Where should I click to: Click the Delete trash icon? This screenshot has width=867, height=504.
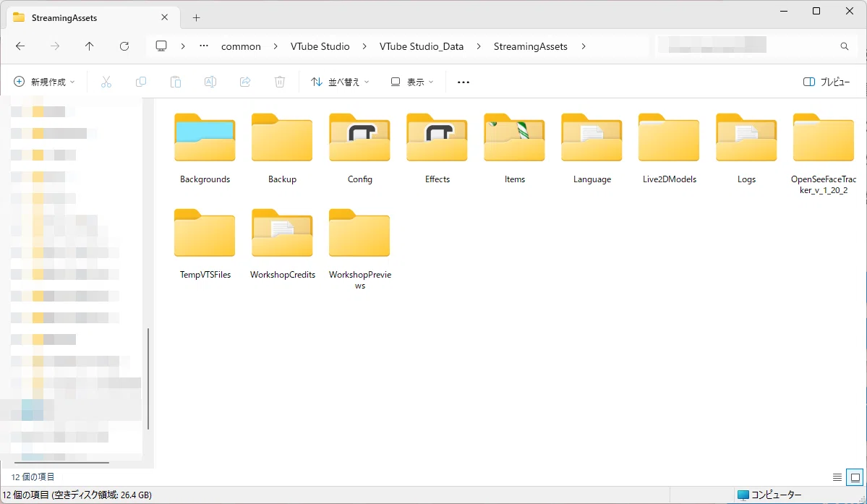(280, 82)
